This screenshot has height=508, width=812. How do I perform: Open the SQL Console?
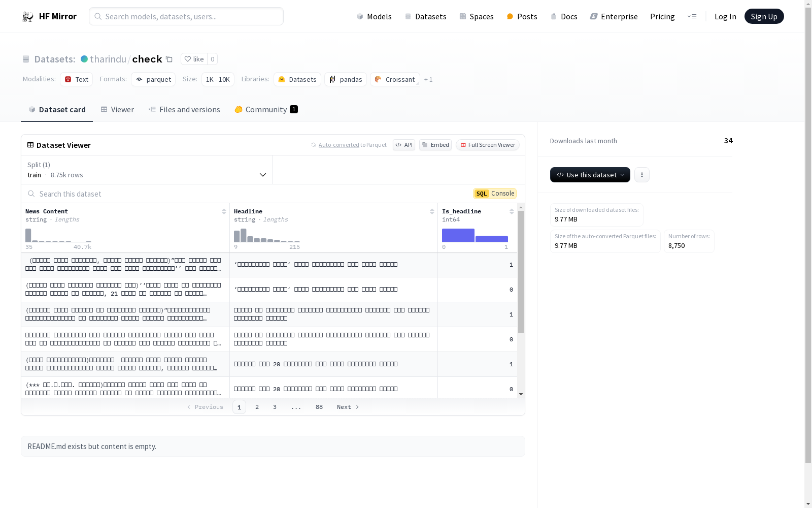pos(495,194)
